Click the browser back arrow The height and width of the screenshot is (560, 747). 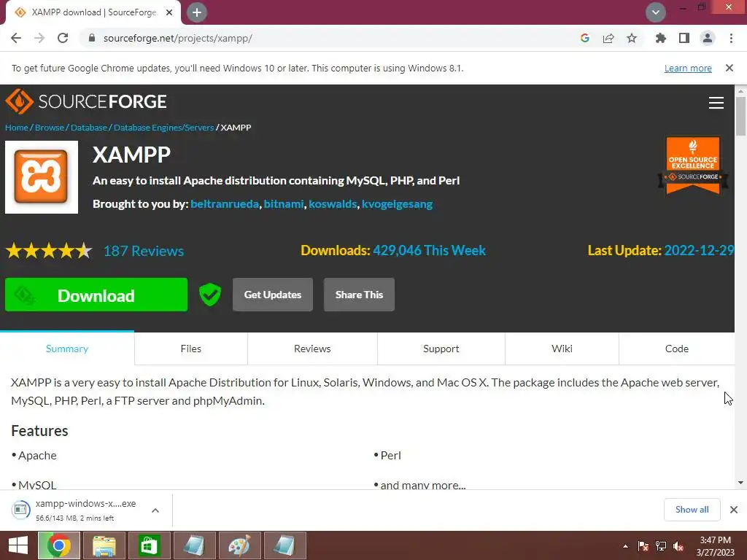(16, 38)
